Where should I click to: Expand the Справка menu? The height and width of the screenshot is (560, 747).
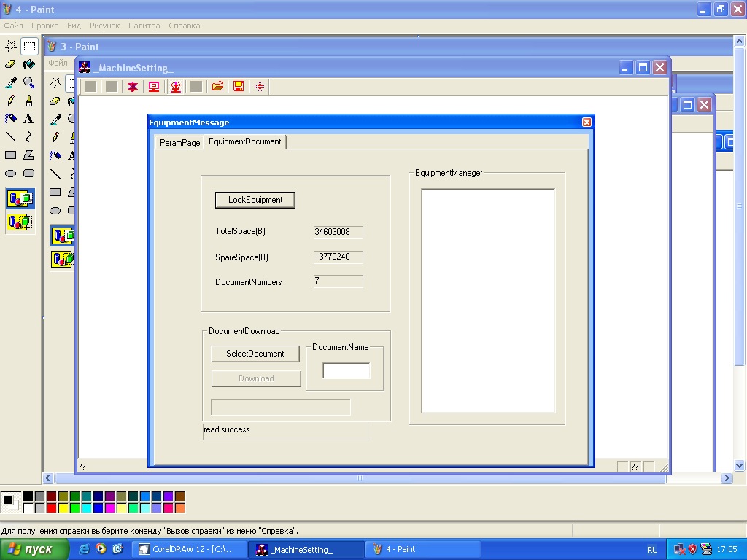tap(184, 26)
